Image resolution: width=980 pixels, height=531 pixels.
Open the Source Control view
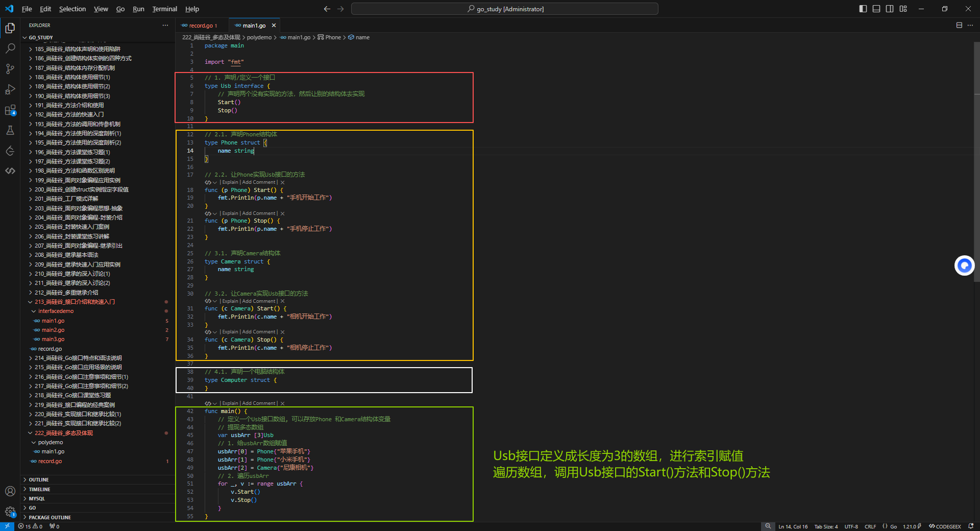tap(10, 69)
